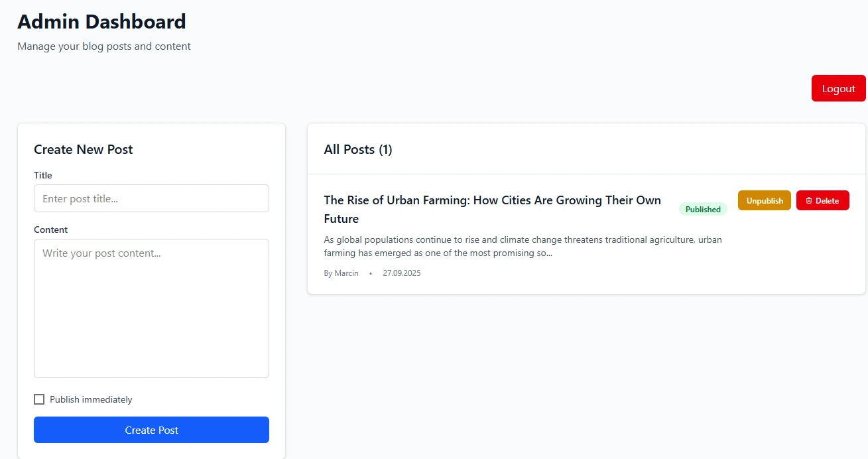Unpublish the Urban Farming post

point(764,201)
